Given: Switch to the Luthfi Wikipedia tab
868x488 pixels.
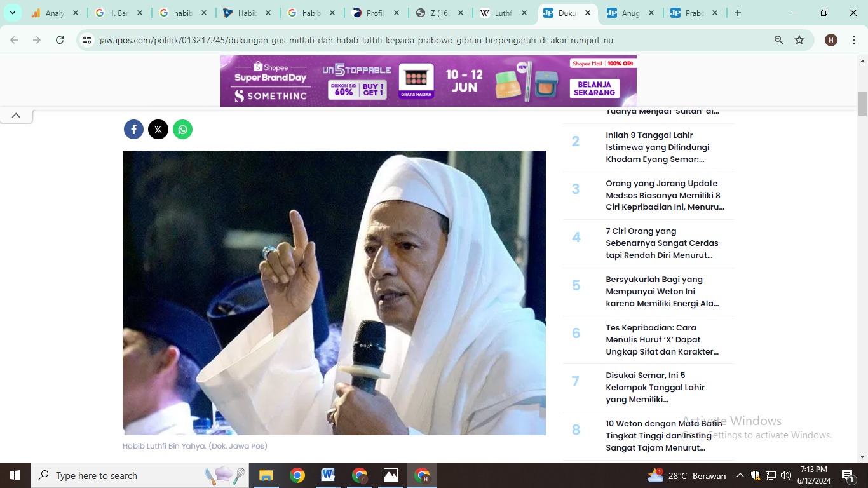Looking at the screenshot, I should [505, 12].
